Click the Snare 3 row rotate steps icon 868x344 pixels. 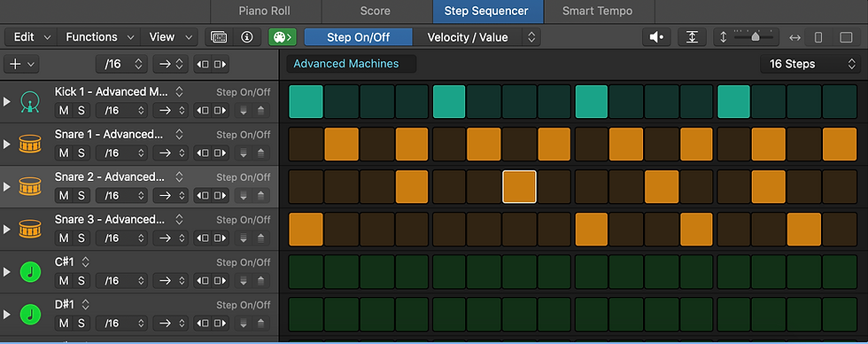(x=212, y=238)
